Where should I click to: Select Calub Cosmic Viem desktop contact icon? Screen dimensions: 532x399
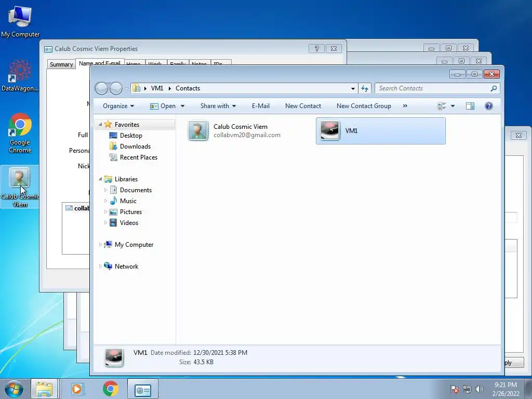pos(20,187)
